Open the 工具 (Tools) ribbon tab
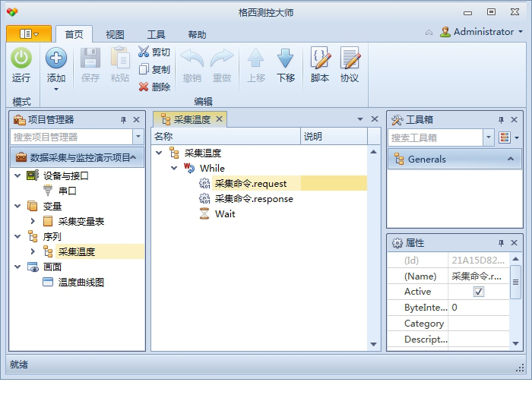Screen dimensions: 532x417 tap(156, 35)
